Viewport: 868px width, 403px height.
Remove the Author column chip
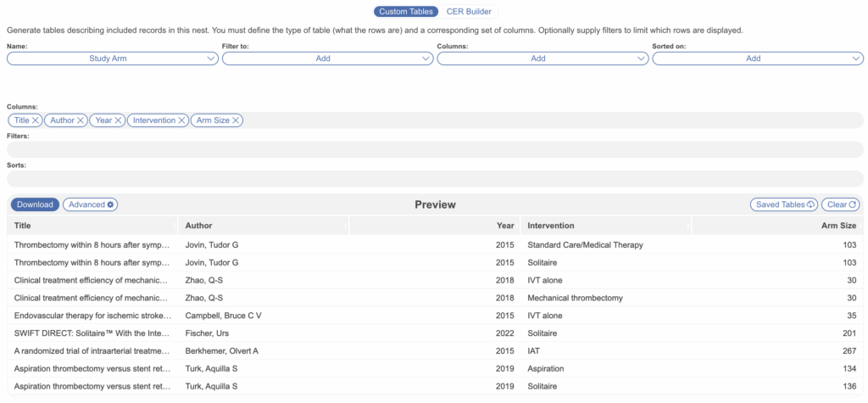pos(81,120)
